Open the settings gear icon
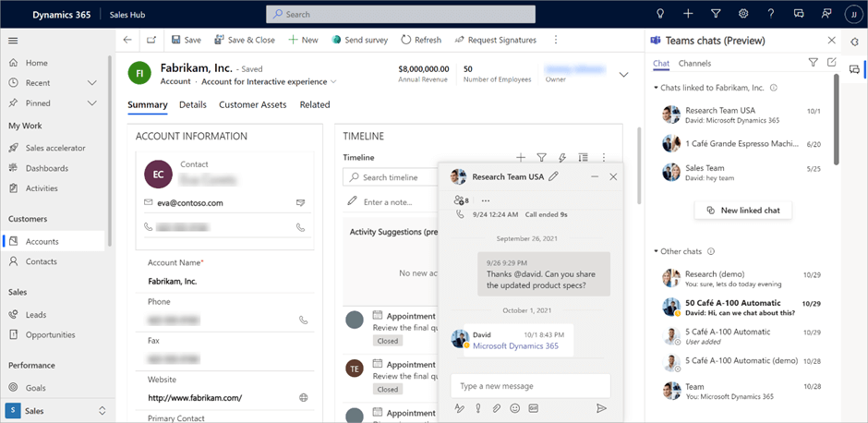 pos(743,14)
